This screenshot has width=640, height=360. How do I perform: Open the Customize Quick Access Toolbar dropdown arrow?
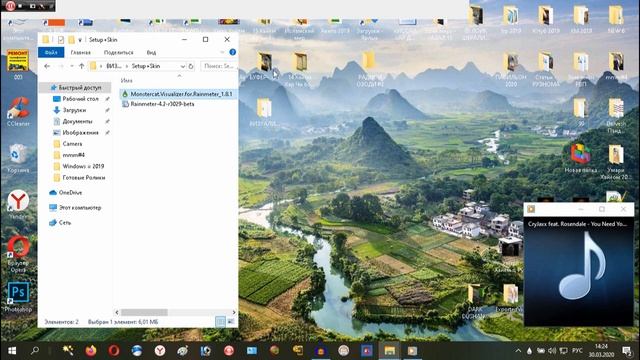click(80, 40)
